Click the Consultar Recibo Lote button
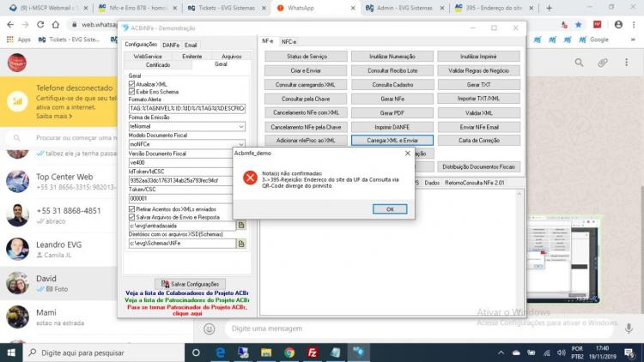 pos(392,70)
